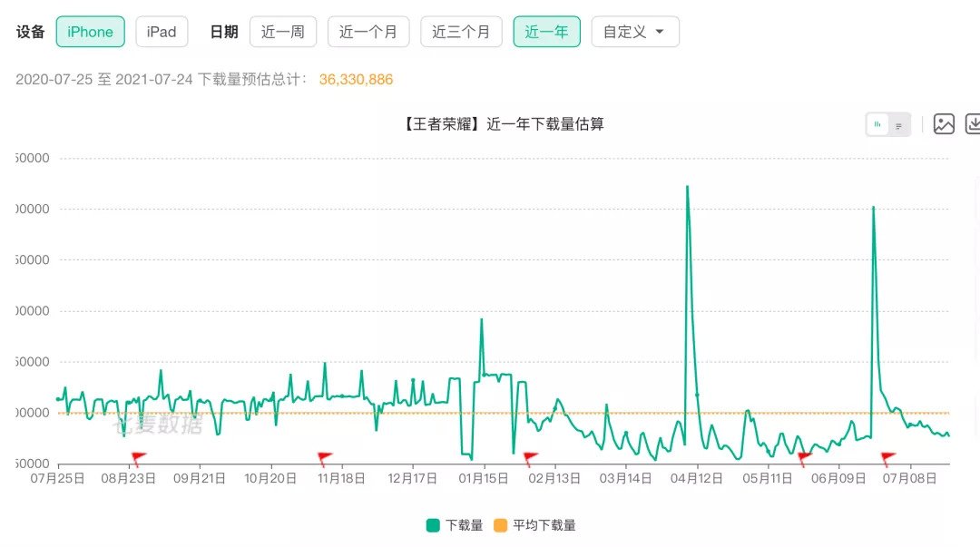This screenshot has height=547, width=980.
Task: Switch to list table view icon
Action: (898, 126)
